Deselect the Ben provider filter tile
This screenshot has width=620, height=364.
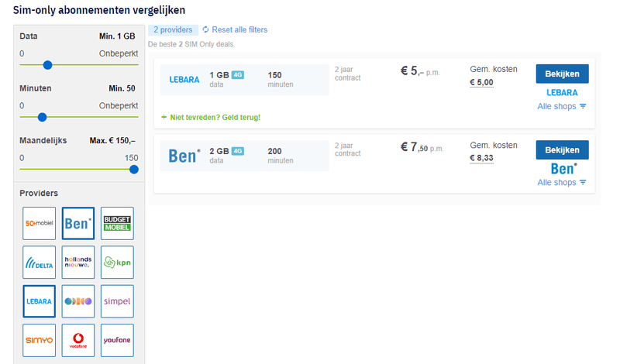(x=78, y=223)
